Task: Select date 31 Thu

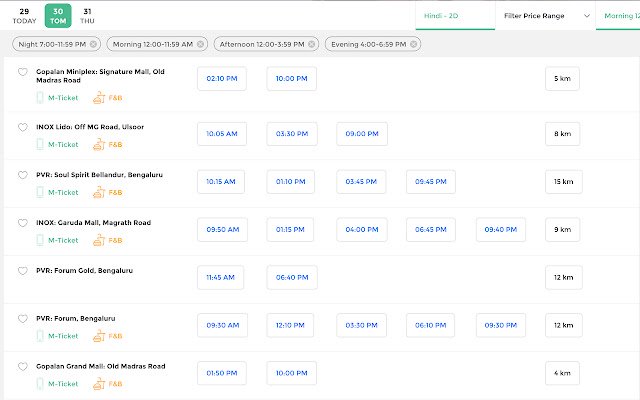Action: pyautogui.click(x=87, y=16)
